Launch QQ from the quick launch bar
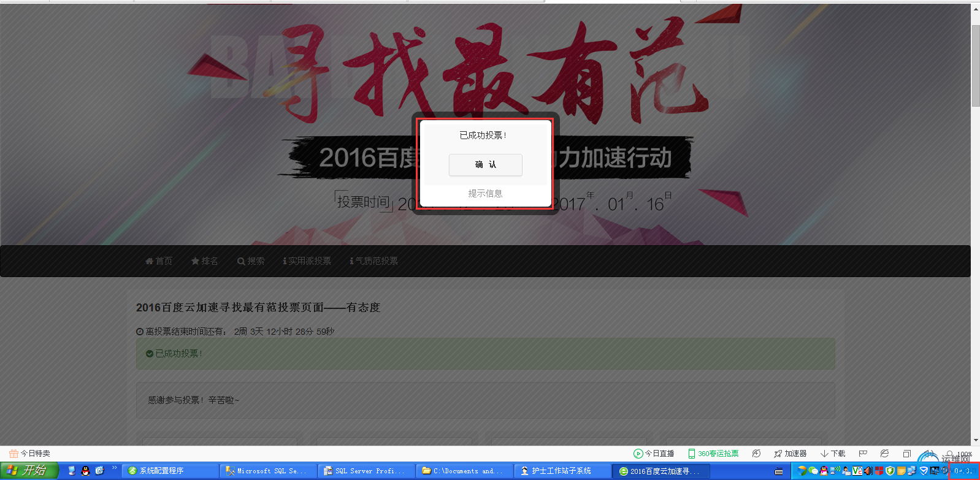 pos(86,471)
